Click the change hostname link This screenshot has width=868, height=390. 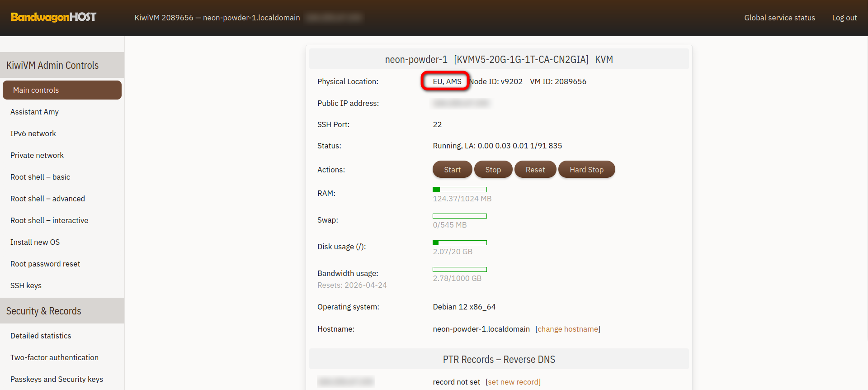(568, 329)
